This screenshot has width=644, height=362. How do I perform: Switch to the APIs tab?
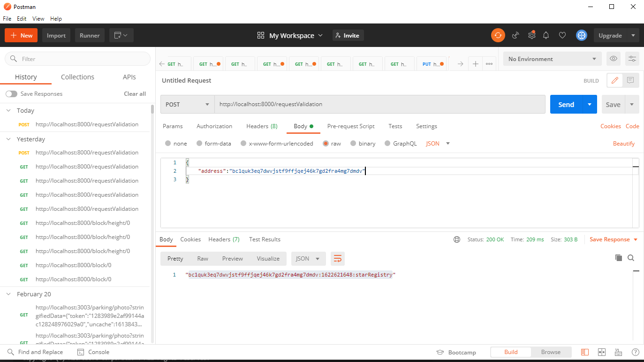coord(129,77)
